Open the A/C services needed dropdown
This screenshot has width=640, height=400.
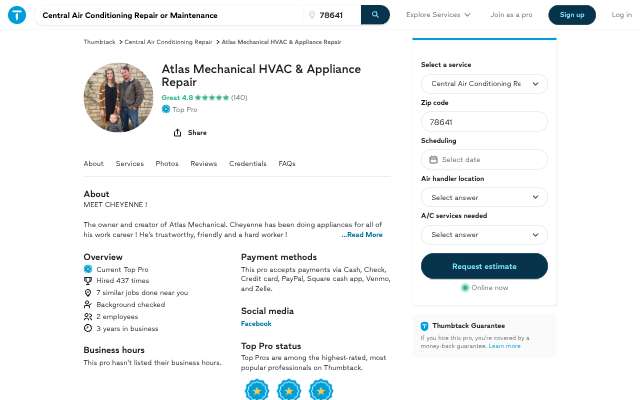tap(484, 235)
